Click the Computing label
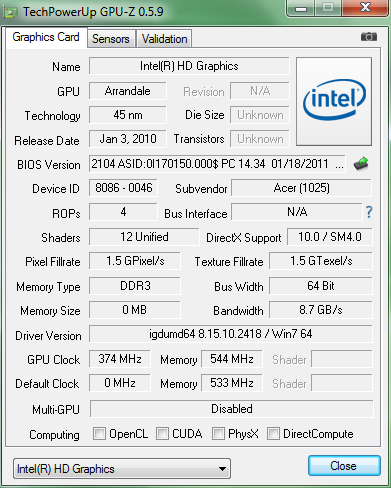391x488 pixels. tap(54, 435)
